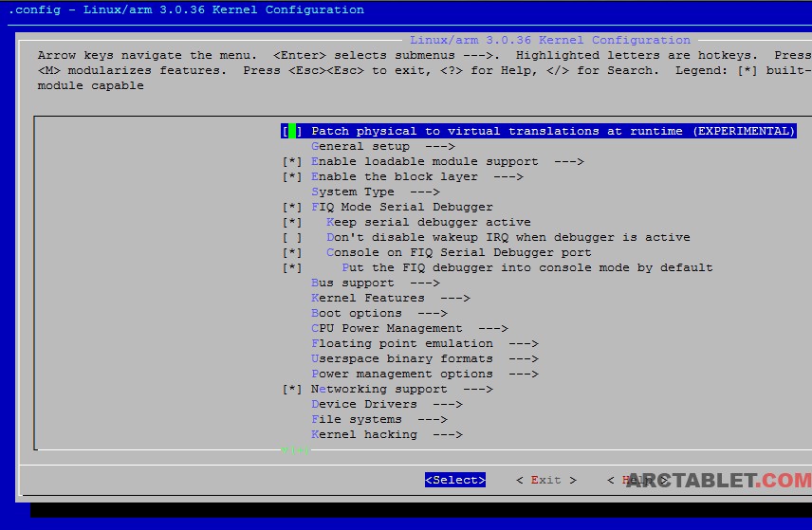Expand CPU Power Management submenu arrow

tap(493, 329)
